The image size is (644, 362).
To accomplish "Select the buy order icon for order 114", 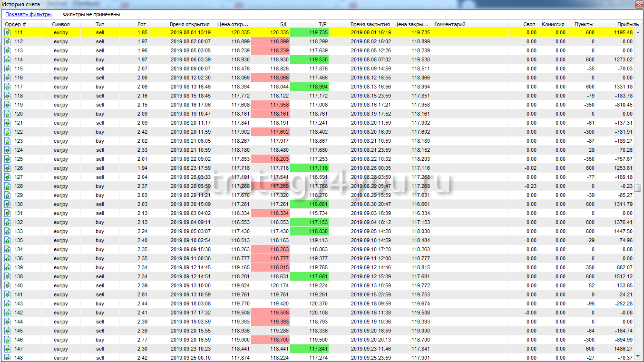I will point(8,59).
